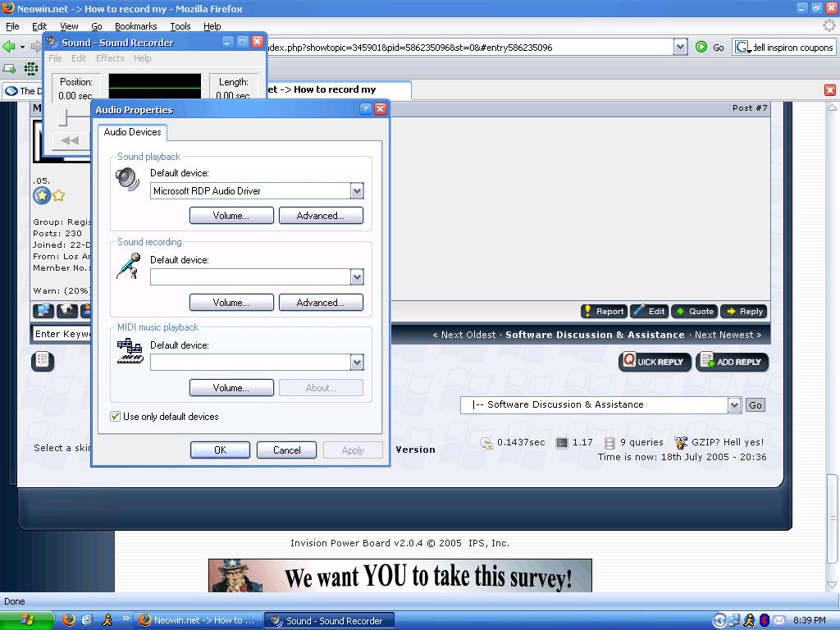Open Firefox File menu

[x=12, y=25]
